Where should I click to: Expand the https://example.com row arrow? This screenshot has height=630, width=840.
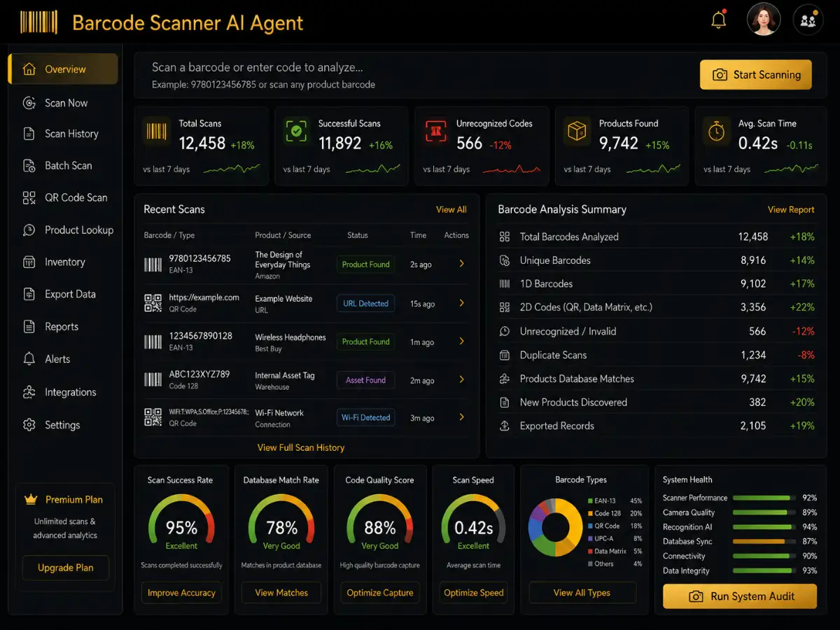tap(461, 303)
